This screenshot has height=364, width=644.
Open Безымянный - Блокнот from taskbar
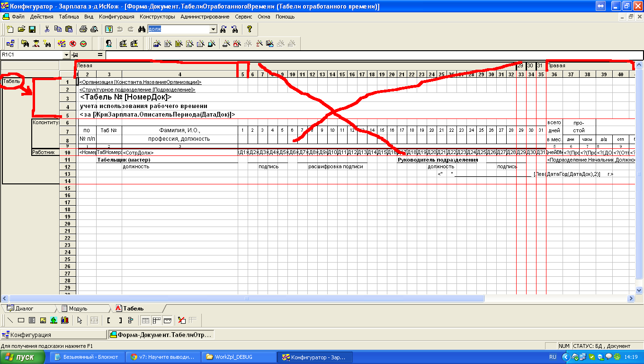[x=87, y=357]
